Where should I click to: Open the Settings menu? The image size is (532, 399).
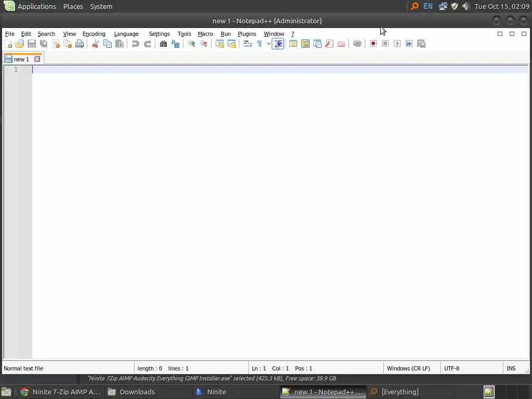[159, 34]
